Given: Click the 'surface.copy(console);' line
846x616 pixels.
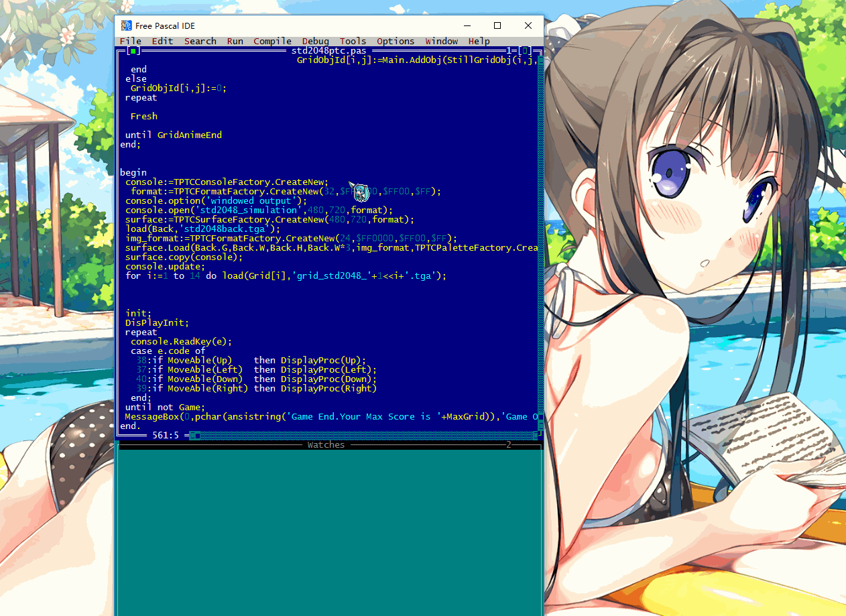Looking at the screenshot, I should 184,257.
